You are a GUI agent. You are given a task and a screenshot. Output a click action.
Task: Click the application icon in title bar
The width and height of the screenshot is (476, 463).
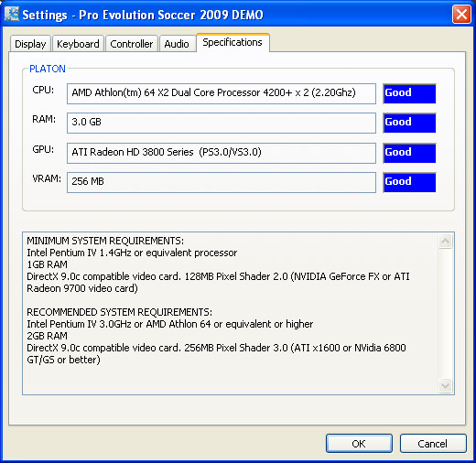(x=12, y=15)
